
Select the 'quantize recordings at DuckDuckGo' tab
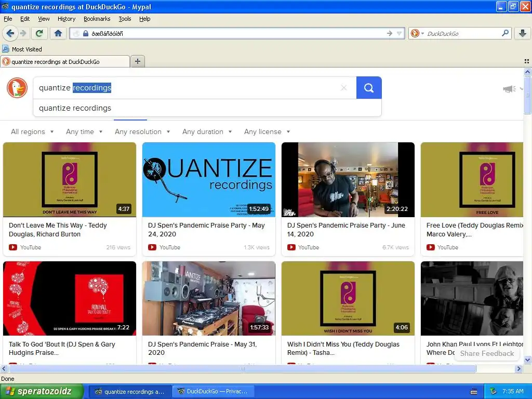65,61
